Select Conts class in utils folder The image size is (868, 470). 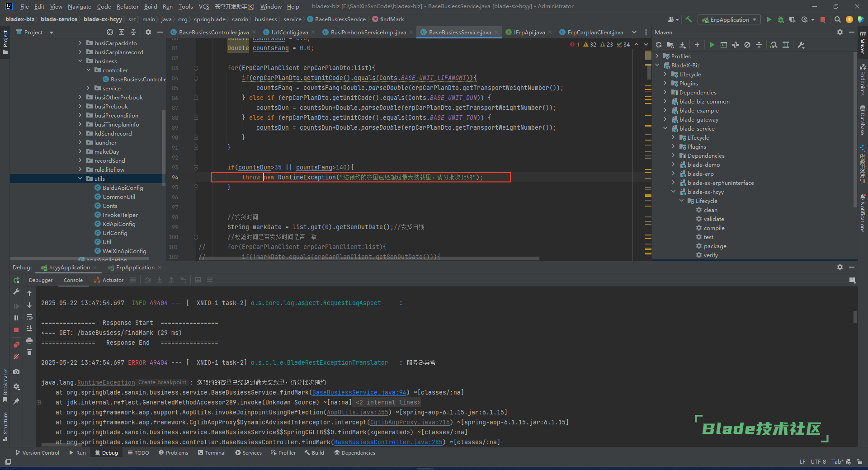click(x=110, y=206)
